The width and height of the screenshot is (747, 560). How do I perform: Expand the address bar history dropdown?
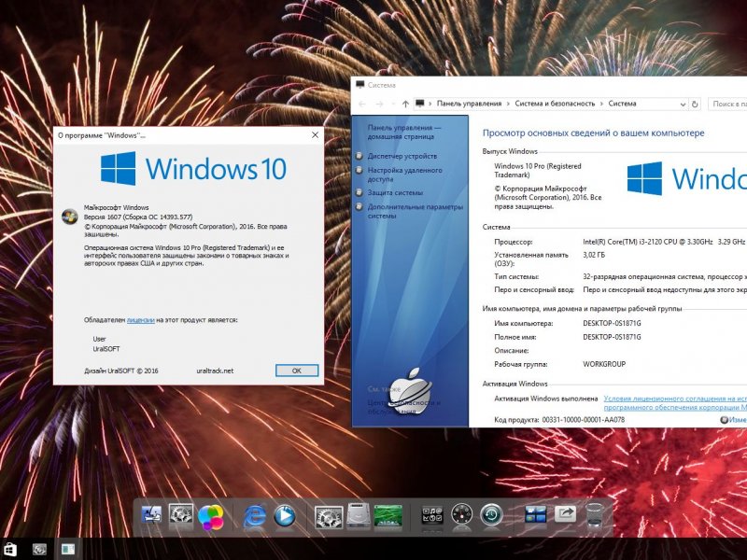point(683,104)
